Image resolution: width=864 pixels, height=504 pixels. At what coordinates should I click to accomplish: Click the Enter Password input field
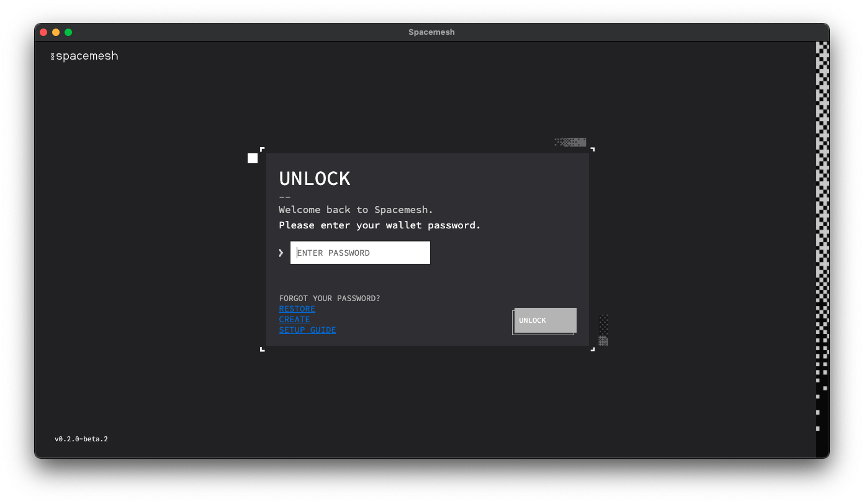click(360, 253)
